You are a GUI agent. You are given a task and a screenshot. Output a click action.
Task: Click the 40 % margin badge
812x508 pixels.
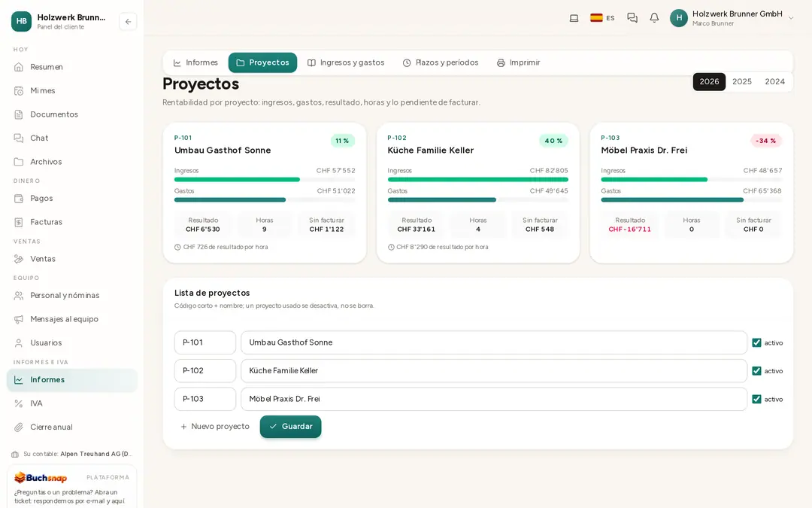(x=553, y=141)
